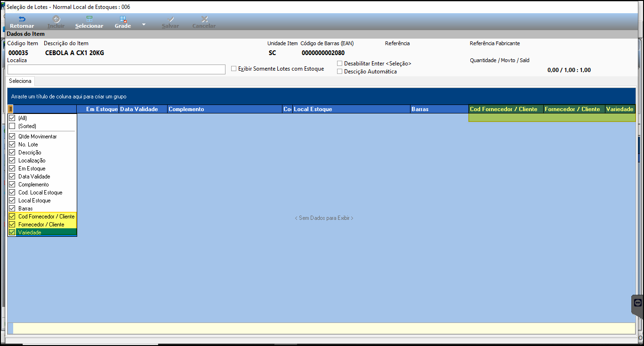Click the item code 000035

pyautogui.click(x=18, y=53)
